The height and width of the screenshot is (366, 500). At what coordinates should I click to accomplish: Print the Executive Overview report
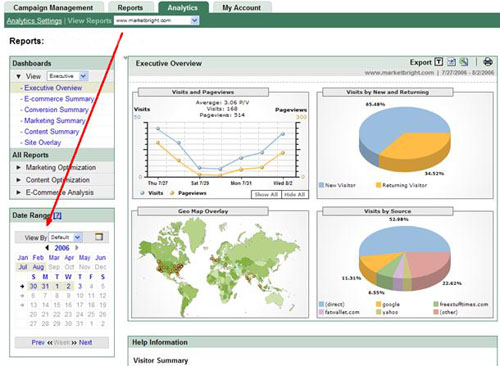click(488, 62)
